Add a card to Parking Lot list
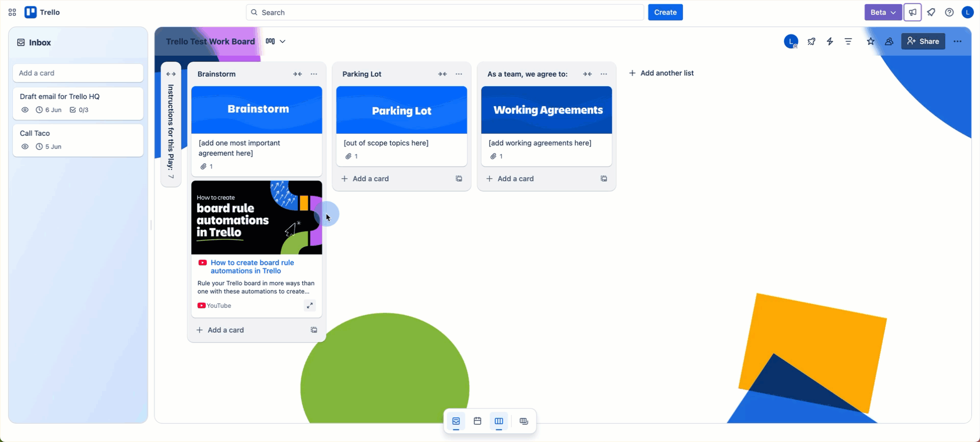 [x=365, y=179]
